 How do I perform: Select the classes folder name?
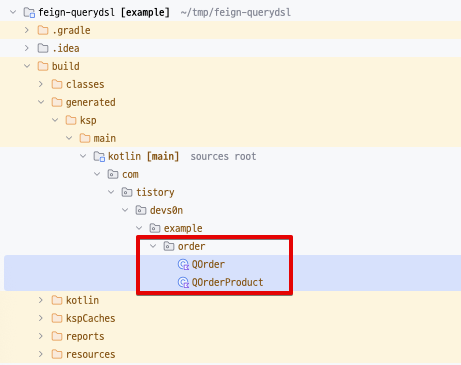(x=85, y=84)
